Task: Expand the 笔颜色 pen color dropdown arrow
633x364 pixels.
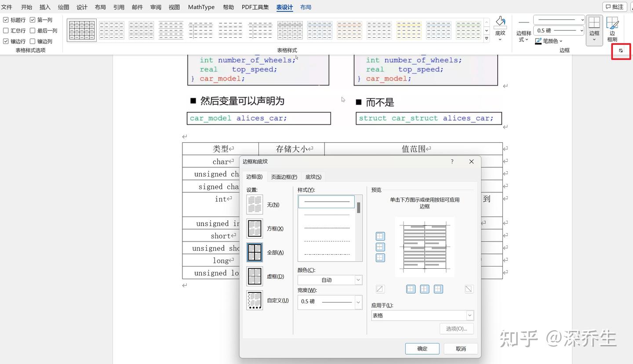Action: coord(561,41)
